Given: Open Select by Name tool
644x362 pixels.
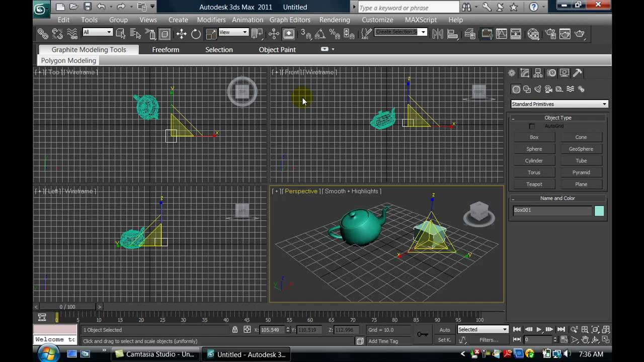Looking at the screenshot, I should [x=135, y=34].
